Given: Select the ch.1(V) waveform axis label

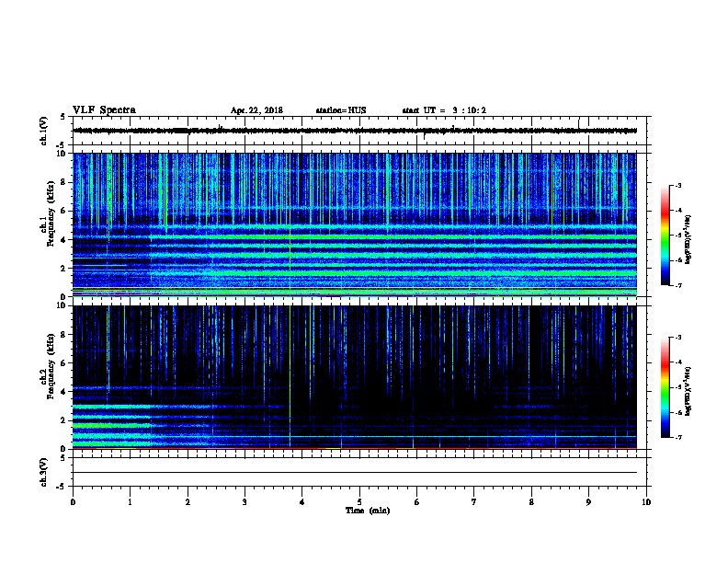Looking at the screenshot, I should (44, 131).
